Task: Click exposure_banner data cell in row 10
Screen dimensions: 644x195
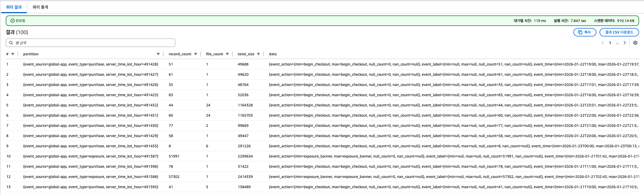Action: [454, 156]
